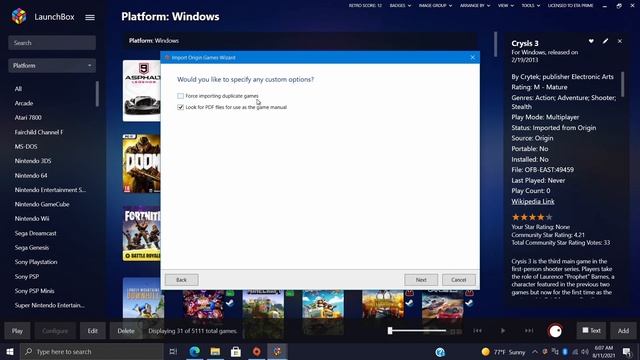Open the Wikipedia Link for Crysis 3
This screenshot has height=360, width=640.
pos(533,201)
